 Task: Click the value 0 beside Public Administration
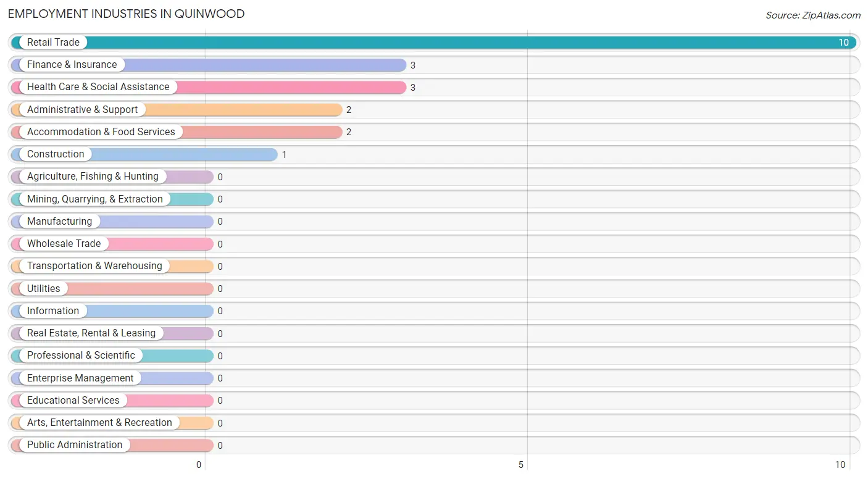pos(220,445)
